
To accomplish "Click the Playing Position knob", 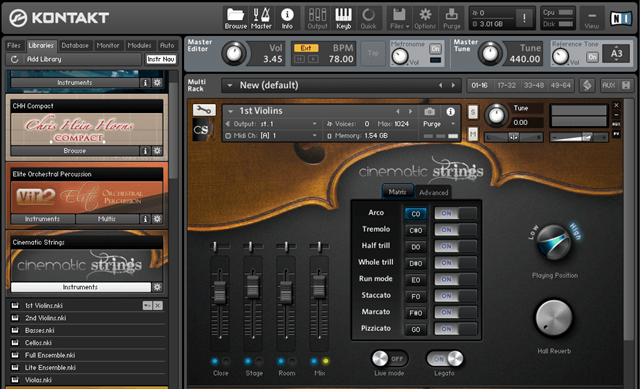I will click(554, 242).
